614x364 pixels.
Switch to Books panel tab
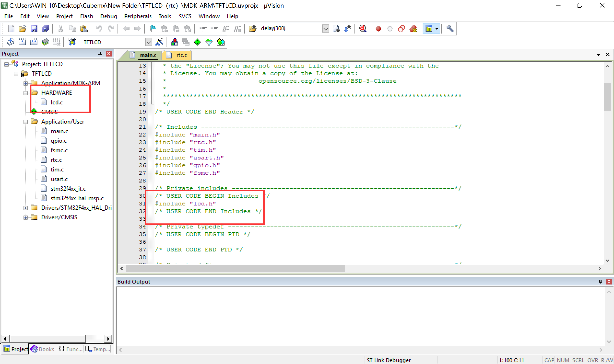[x=42, y=349]
